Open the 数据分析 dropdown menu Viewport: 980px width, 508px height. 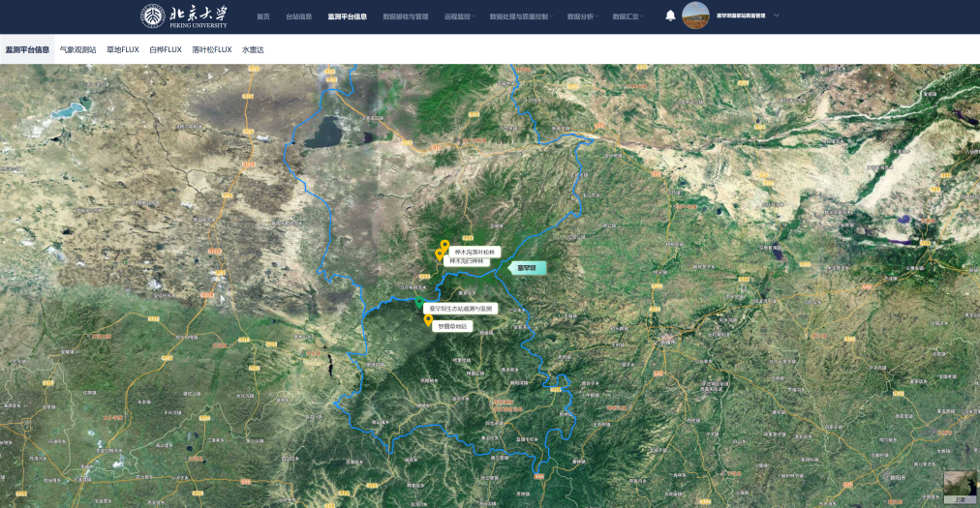[582, 16]
